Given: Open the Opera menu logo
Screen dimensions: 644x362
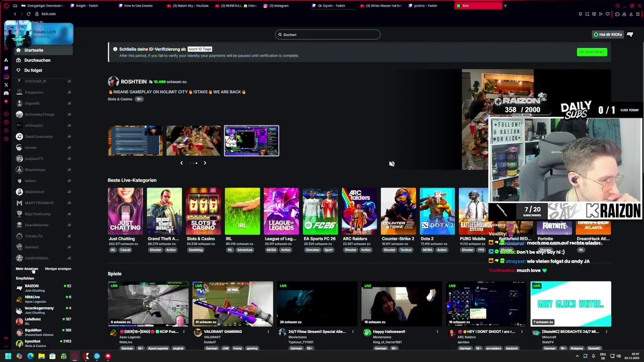Looking at the screenshot, I should coord(6,6).
